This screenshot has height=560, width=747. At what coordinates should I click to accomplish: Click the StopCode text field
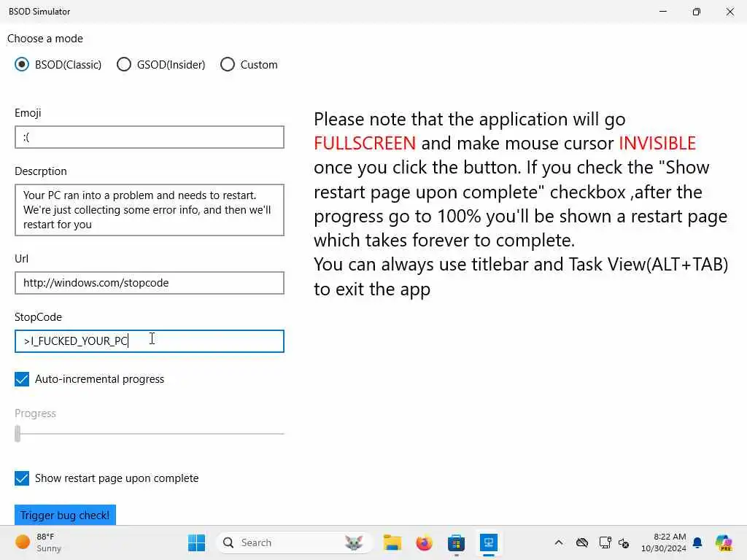pyautogui.click(x=150, y=341)
